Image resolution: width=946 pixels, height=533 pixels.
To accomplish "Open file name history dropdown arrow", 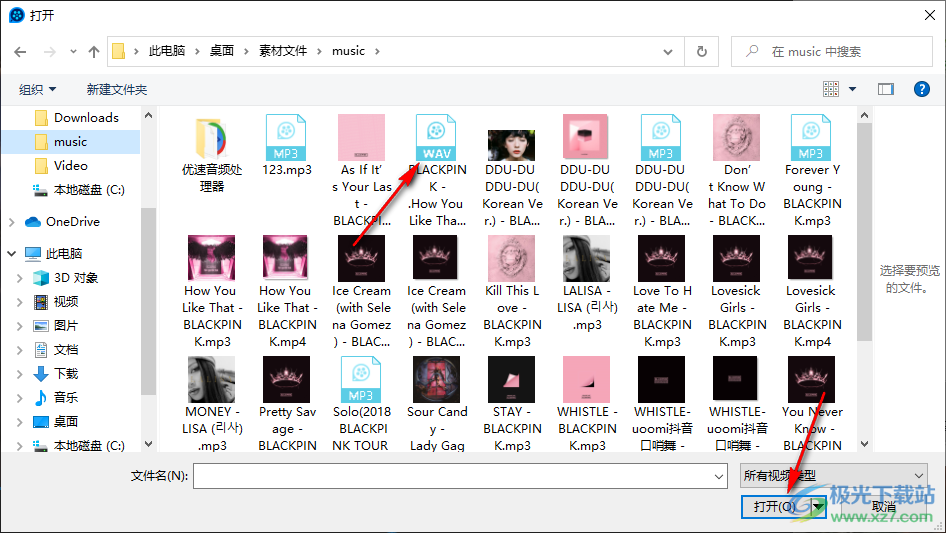I will tap(719, 476).
